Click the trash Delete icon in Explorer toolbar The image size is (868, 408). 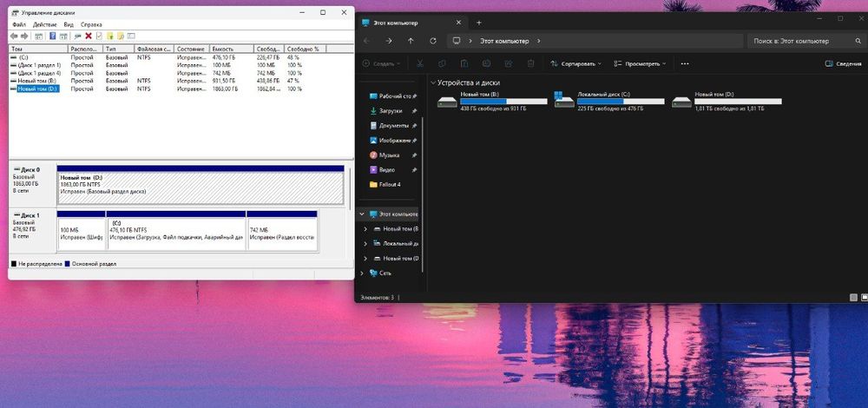click(531, 63)
